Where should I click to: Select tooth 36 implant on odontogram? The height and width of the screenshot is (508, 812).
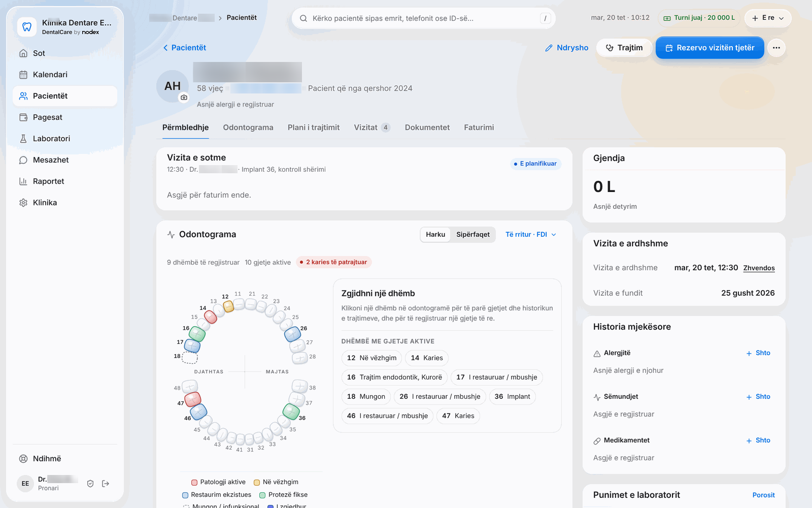pyautogui.click(x=291, y=411)
